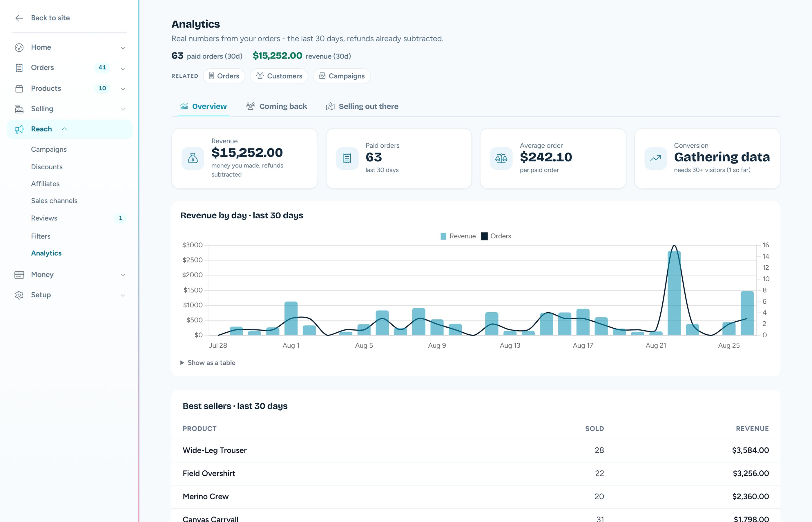Click the people icon on Coming back tab

pyautogui.click(x=251, y=106)
